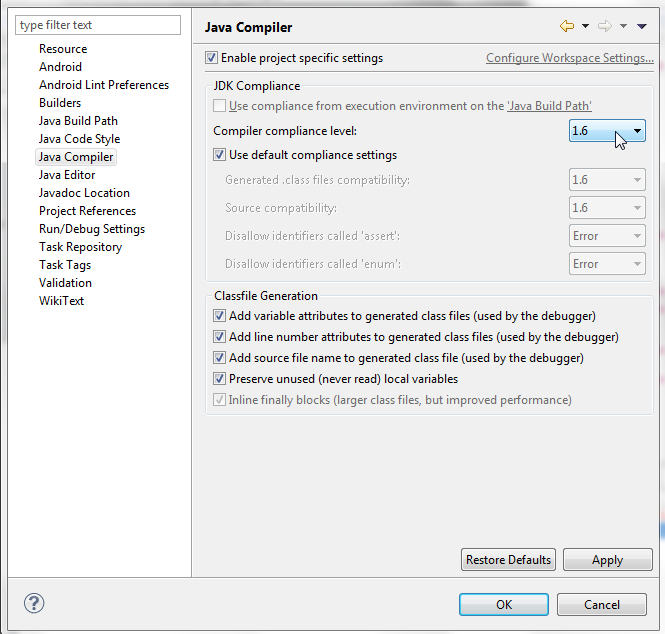This screenshot has height=634, width=665.
Task: Click Restore Defaults button
Action: pos(508,560)
